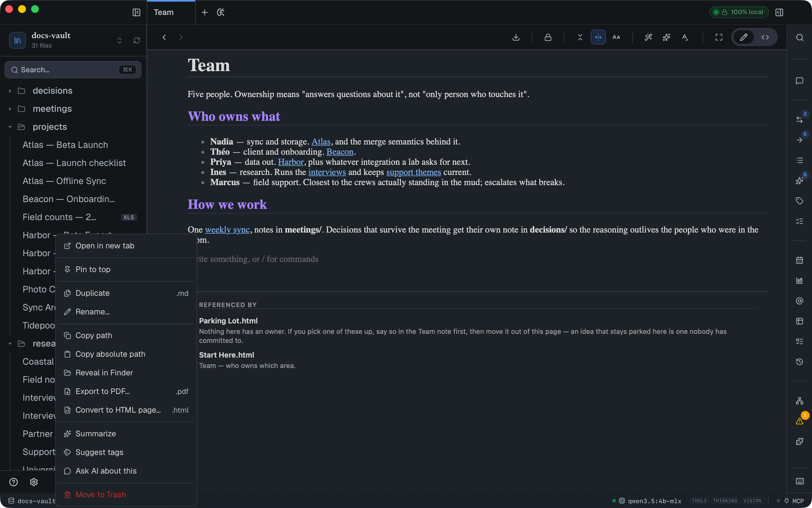Screen dimensions: 812x508
Task: Open help question mark icon
Action: [x=14, y=482]
